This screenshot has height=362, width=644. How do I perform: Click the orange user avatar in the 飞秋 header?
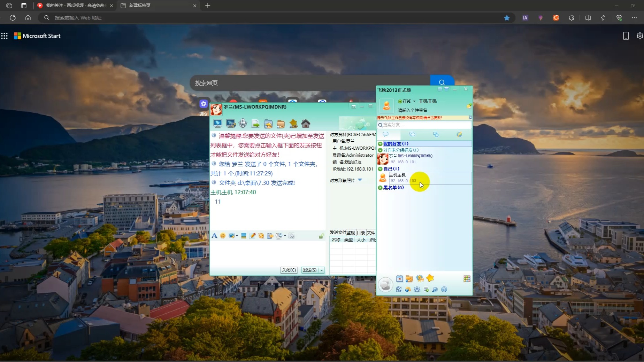point(386,105)
